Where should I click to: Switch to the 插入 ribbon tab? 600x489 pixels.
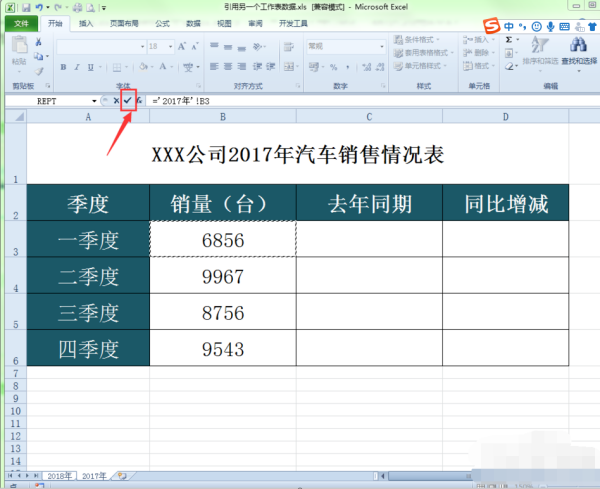[x=87, y=22]
